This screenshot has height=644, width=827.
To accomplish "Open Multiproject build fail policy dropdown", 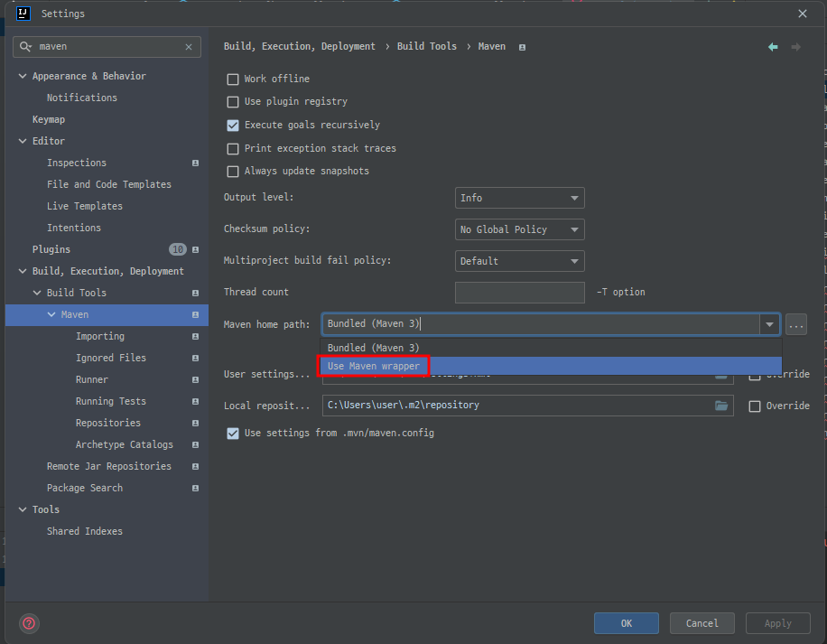I will [x=519, y=261].
